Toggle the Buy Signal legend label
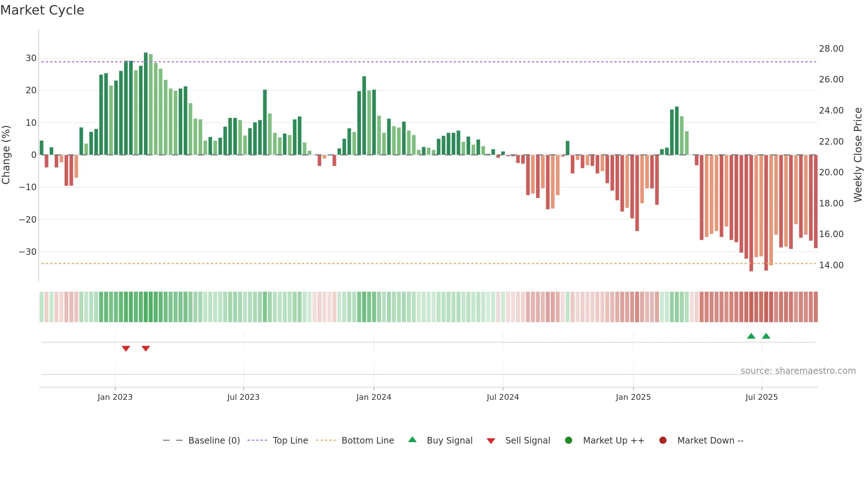This screenshot has width=868, height=488. pyautogui.click(x=450, y=440)
